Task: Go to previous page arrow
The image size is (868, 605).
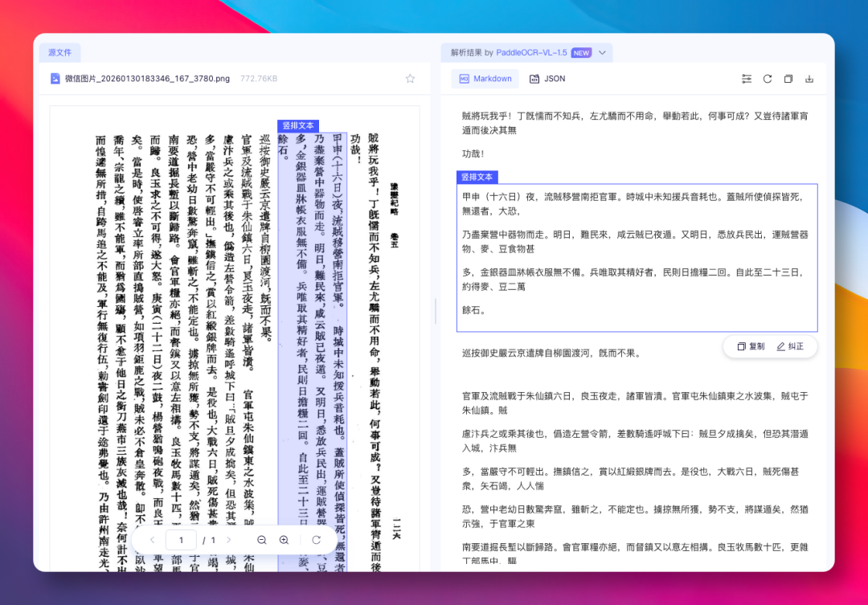Action: click(x=152, y=540)
